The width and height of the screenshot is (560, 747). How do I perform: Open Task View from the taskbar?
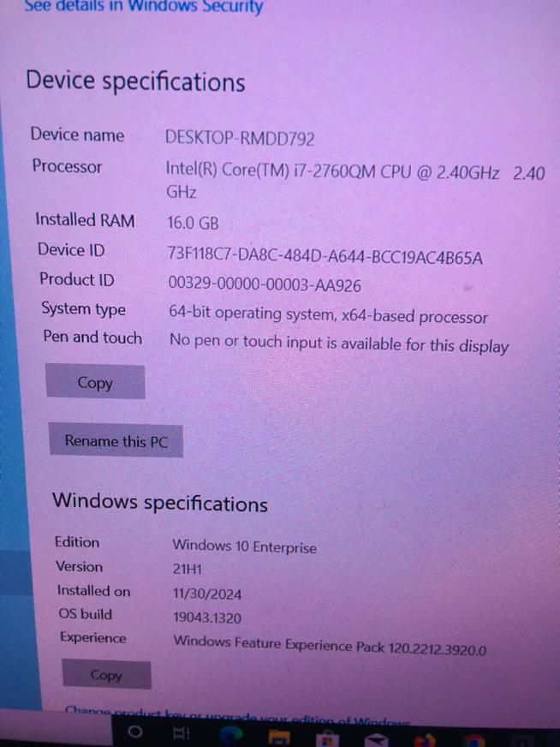pos(182,733)
